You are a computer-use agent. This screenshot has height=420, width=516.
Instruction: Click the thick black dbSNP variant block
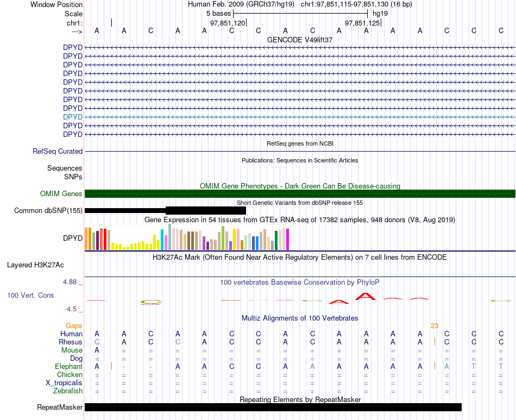(x=206, y=210)
